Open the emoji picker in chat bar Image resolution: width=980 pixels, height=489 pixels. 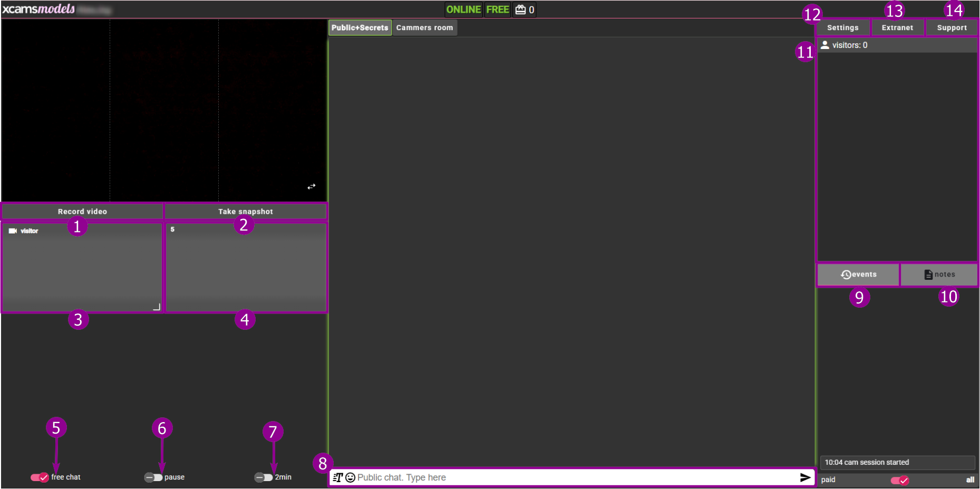point(350,477)
